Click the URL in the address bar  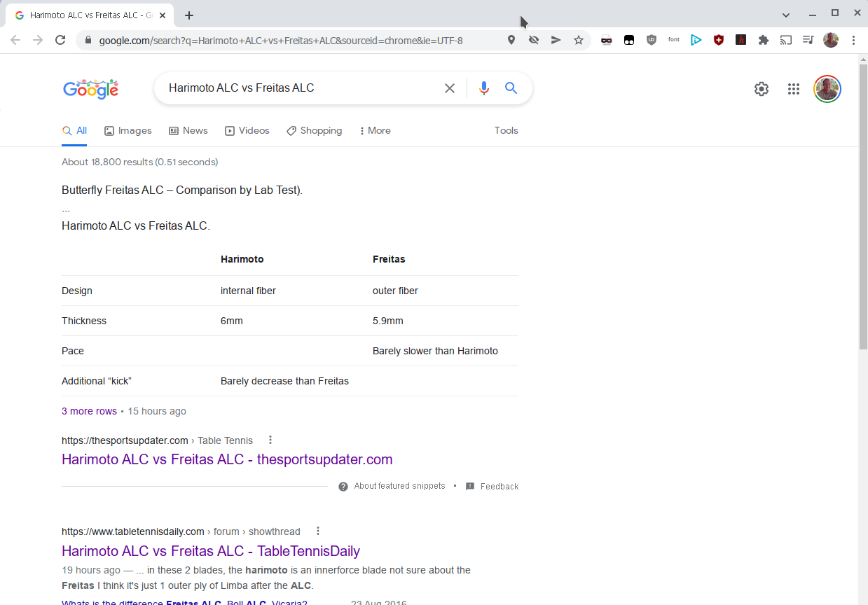click(281, 41)
